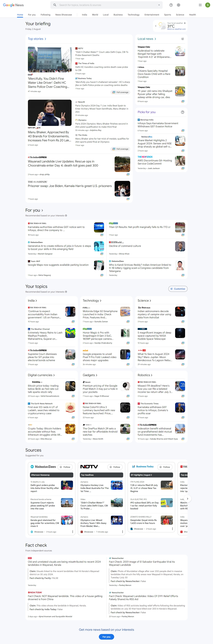The image size is (213, 644).
Task: Click the full coverage icon on Wayanad Landslide story
Action: click(128, 174)
